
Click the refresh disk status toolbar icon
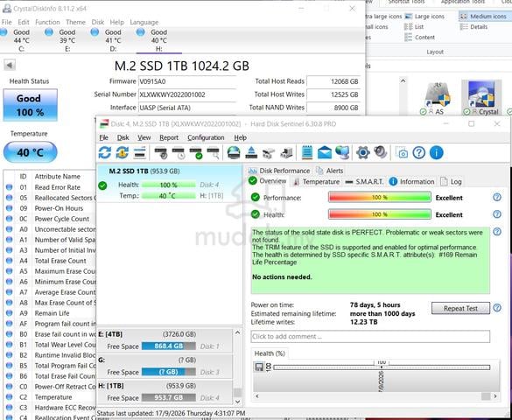(x=105, y=152)
